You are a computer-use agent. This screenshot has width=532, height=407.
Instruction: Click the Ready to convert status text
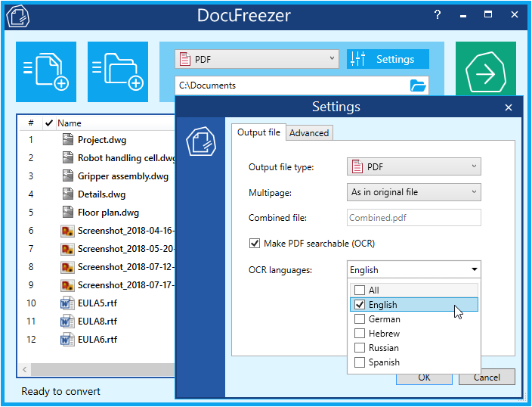coord(60,391)
